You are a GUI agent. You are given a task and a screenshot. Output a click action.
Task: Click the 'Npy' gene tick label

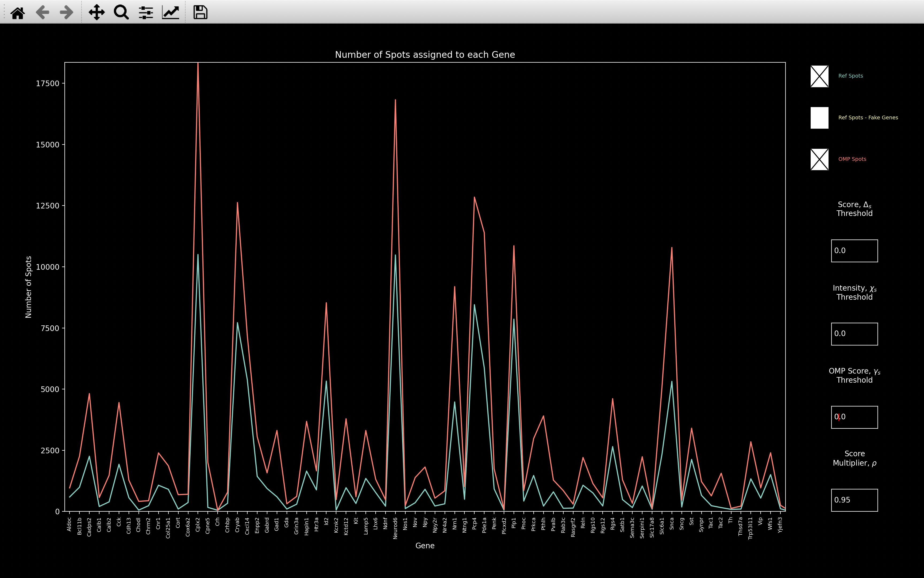point(425,522)
